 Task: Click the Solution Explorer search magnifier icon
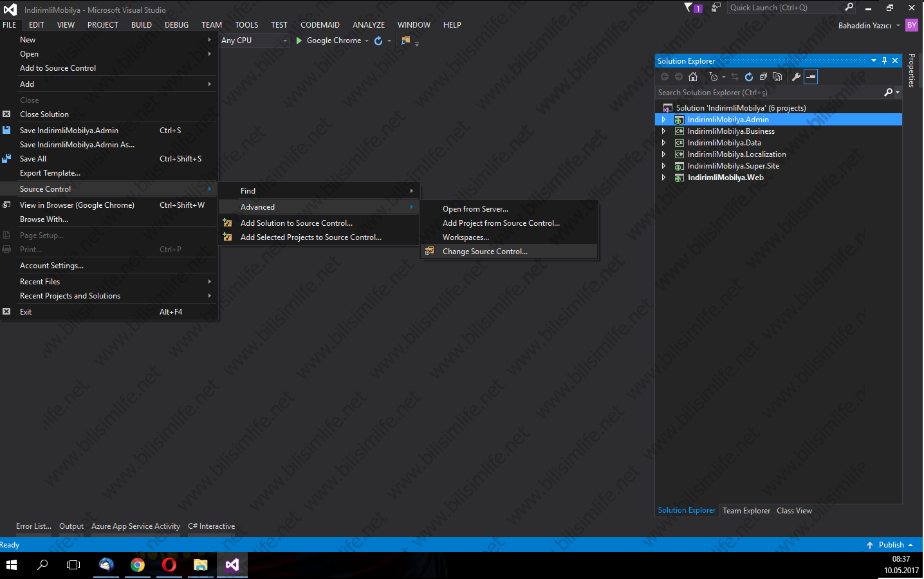(889, 93)
